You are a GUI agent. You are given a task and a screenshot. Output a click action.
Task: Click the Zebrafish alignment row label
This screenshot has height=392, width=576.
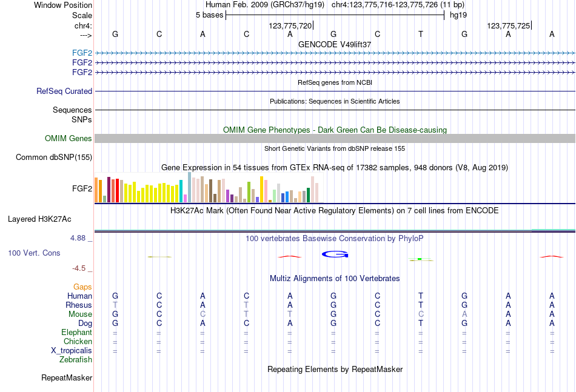coord(76,360)
